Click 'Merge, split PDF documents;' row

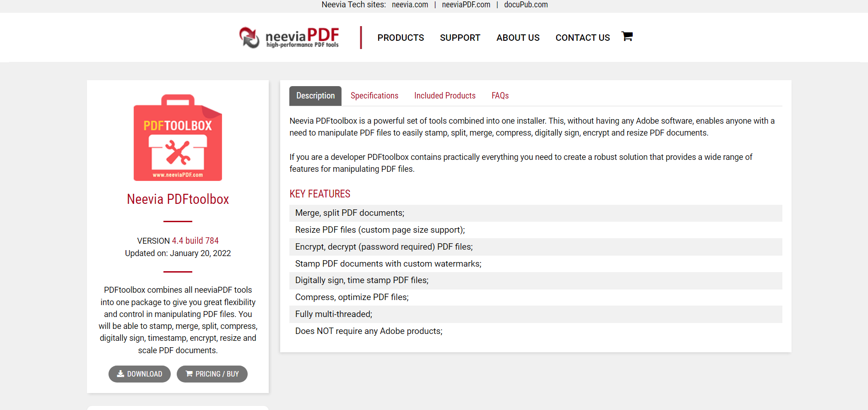(536, 213)
